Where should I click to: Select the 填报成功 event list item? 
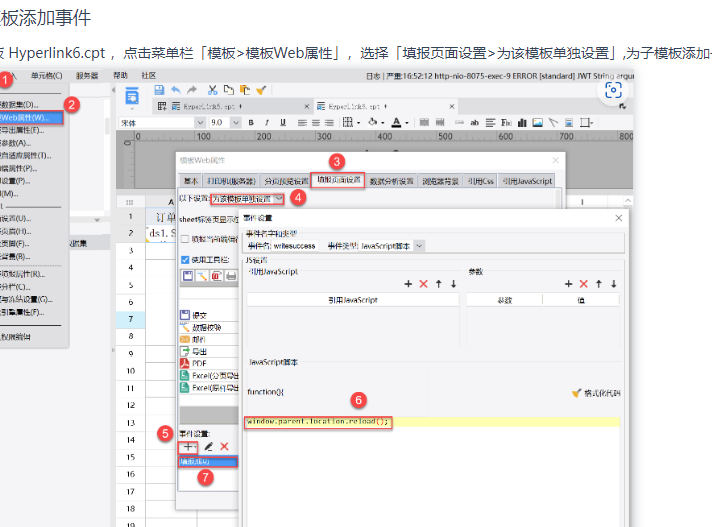pos(208,462)
